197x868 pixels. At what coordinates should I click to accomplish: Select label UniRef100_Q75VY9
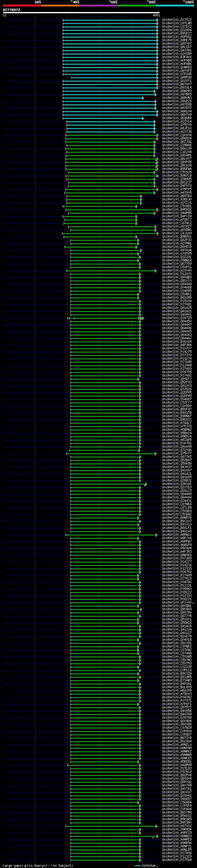(177, 125)
